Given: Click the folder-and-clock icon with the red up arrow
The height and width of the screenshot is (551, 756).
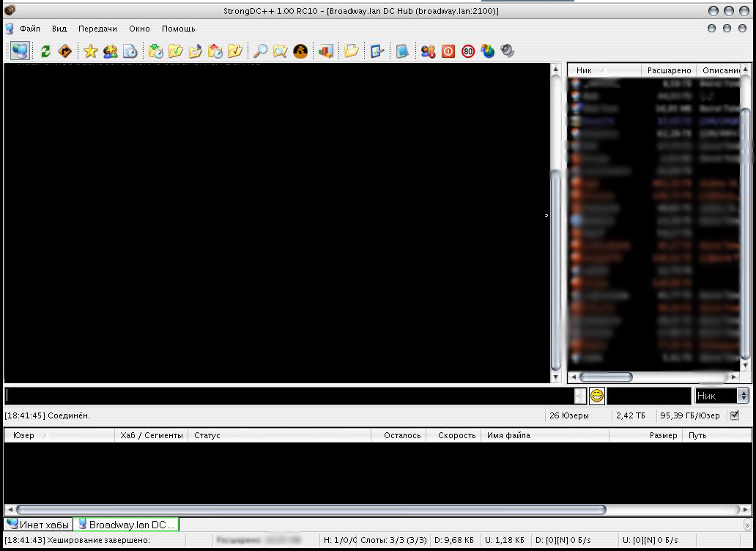Looking at the screenshot, I should pyautogui.click(x=215, y=51).
